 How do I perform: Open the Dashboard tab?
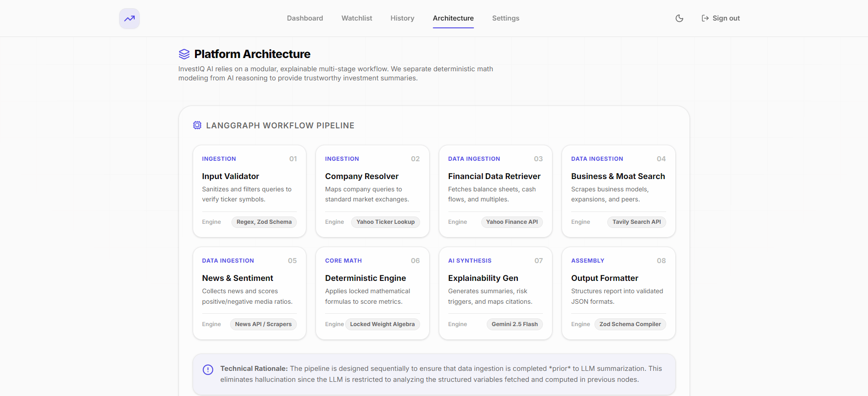tap(305, 18)
